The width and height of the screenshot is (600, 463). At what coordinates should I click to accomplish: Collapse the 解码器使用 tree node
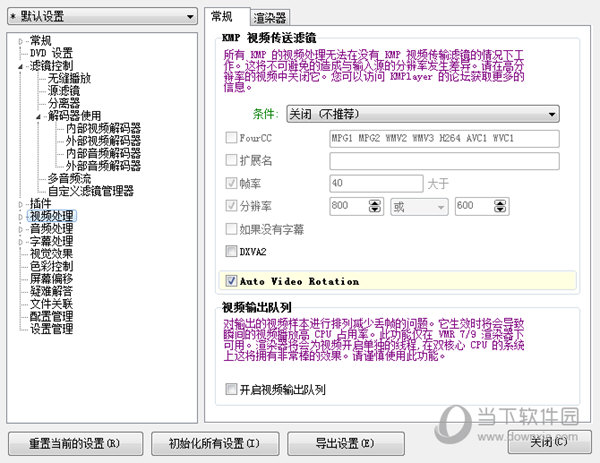click(x=38, y=116)
